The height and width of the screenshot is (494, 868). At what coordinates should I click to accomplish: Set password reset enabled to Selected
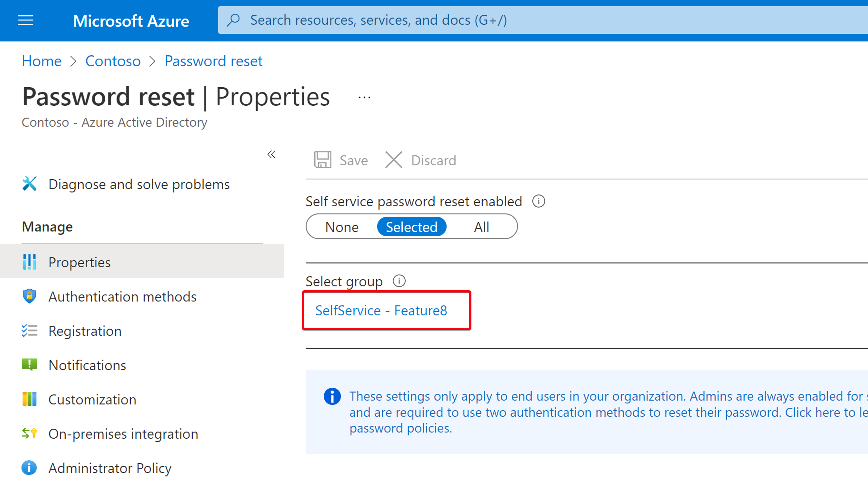tap(412, 227)
